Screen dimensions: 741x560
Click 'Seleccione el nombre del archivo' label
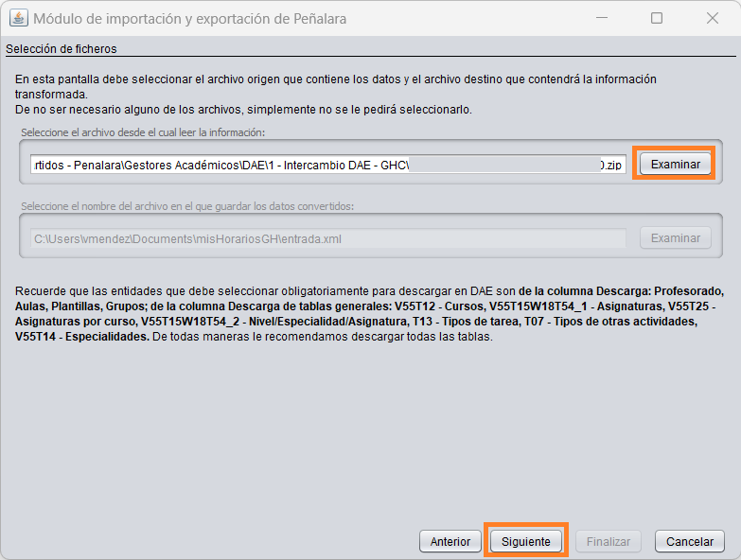(x=187, y=206)
